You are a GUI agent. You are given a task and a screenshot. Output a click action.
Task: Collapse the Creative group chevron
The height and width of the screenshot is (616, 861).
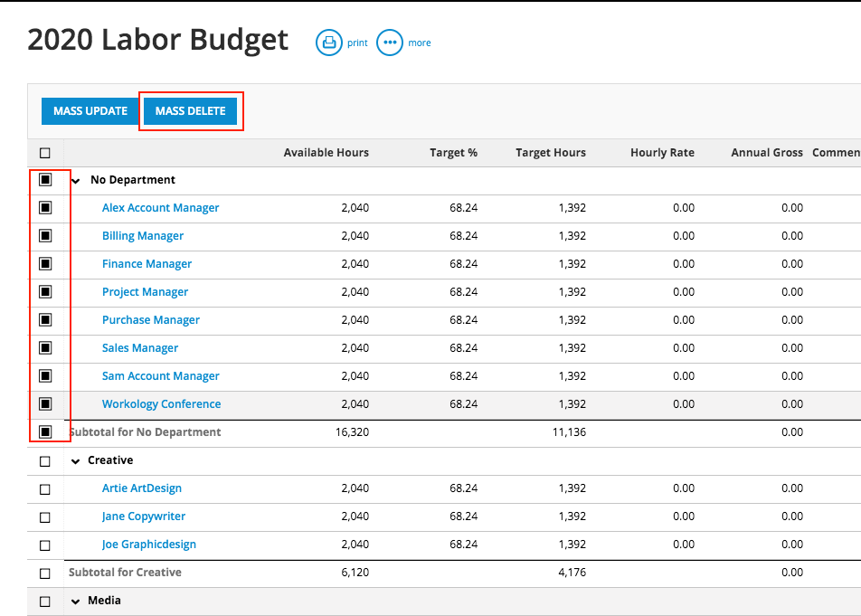click(x=76, y=461)
